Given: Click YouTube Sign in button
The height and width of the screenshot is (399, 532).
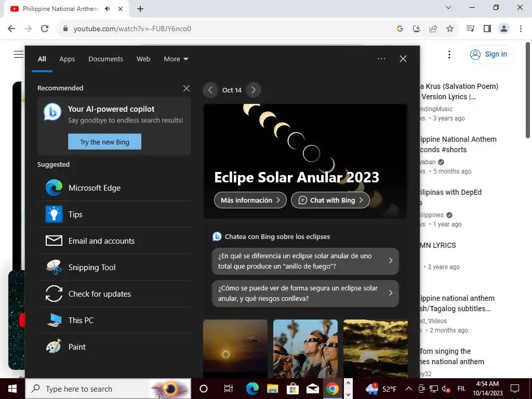Looking at the screenshot, I should tap(489, 54).
